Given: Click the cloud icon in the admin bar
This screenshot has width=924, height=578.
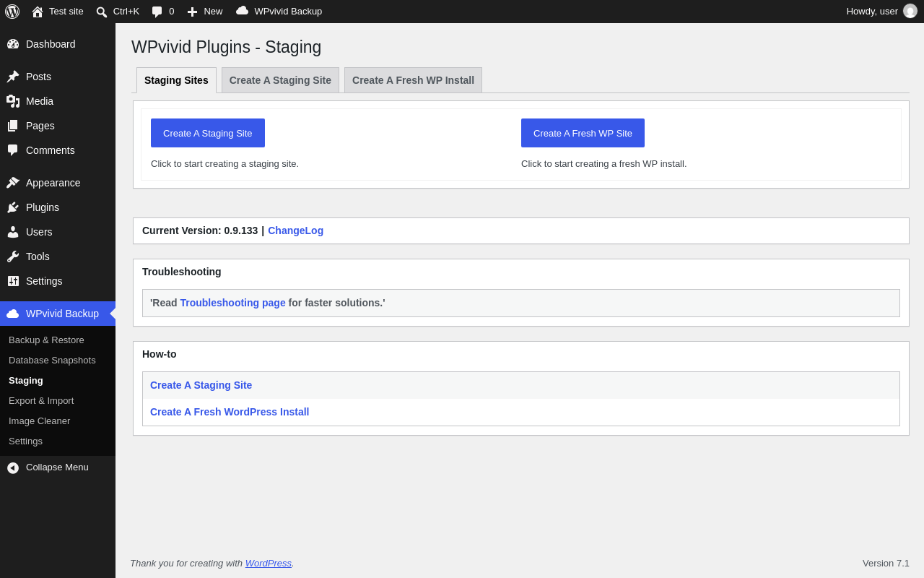Looking at the screenshot, I should (243, 11).
